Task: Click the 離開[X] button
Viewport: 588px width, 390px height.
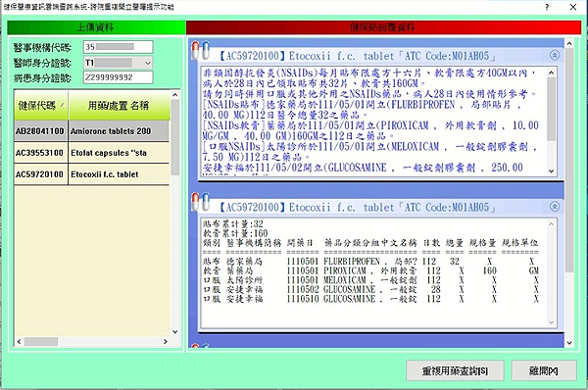Action: tap(544, 370)
